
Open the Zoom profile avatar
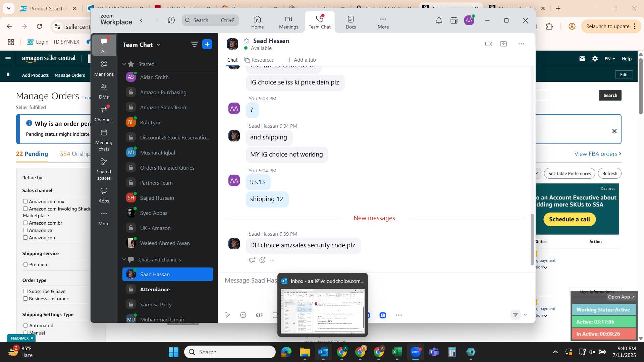click(469, 20)
